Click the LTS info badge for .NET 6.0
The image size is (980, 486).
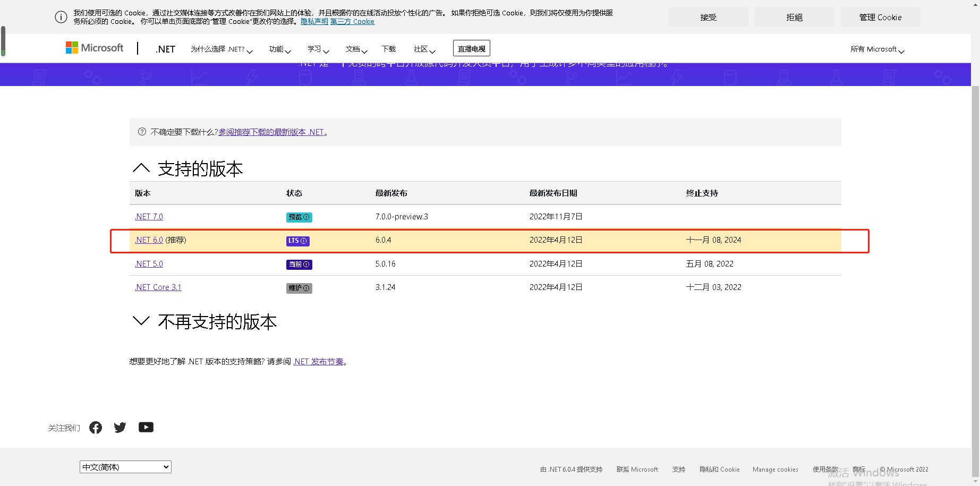305,241
